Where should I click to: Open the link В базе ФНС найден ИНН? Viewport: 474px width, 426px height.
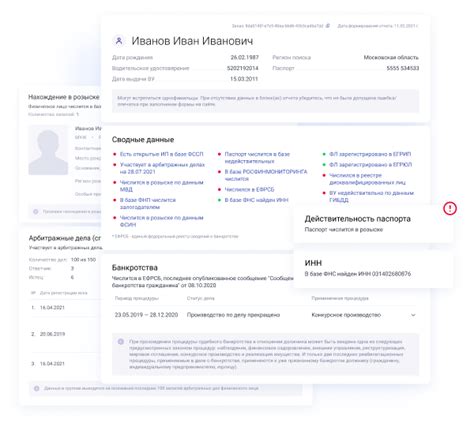point(256,200)
